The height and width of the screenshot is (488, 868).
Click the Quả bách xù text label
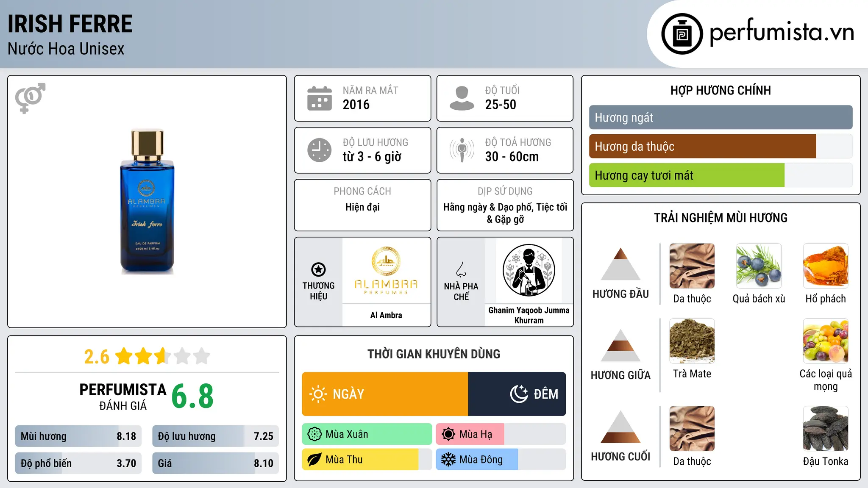759,299
